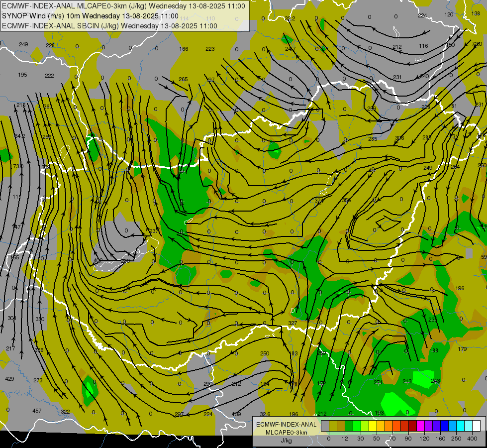
Task: Click the map value 306
Action: coord(400,138)
